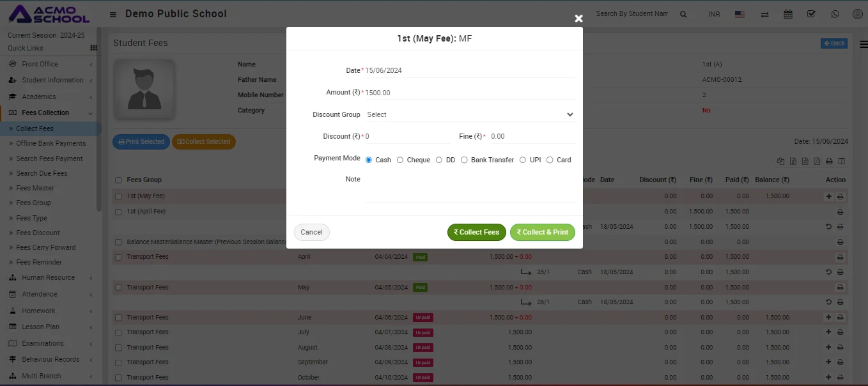Click the Collect Fees button
The height and width of the screenshot is (386, 868).
(476, 232)
